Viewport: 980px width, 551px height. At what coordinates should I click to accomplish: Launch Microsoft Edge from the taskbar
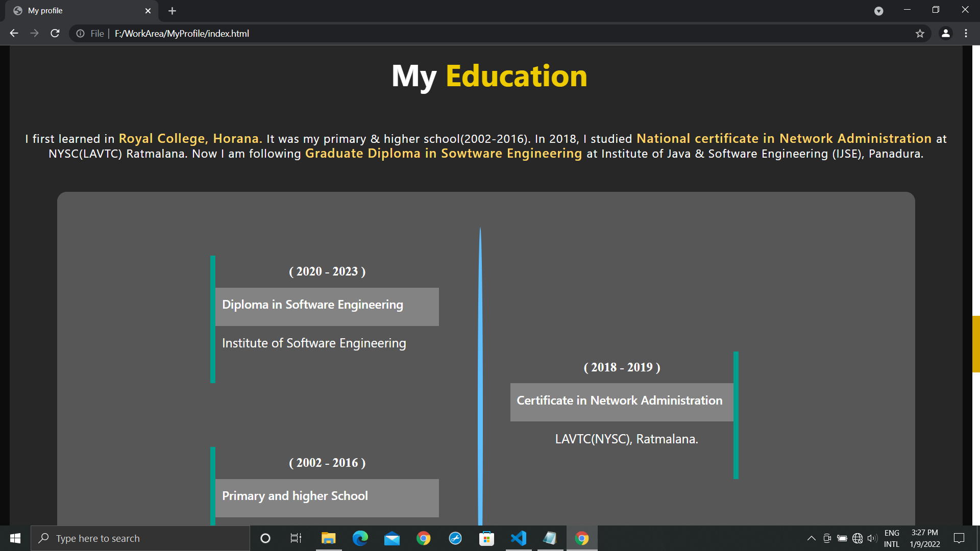[x=360, y=538]
